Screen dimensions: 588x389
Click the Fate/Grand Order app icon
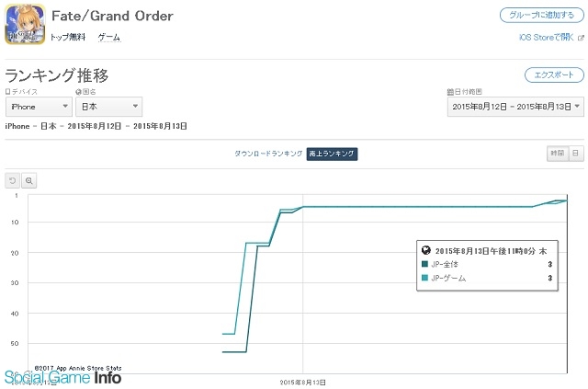coord(25,24)
